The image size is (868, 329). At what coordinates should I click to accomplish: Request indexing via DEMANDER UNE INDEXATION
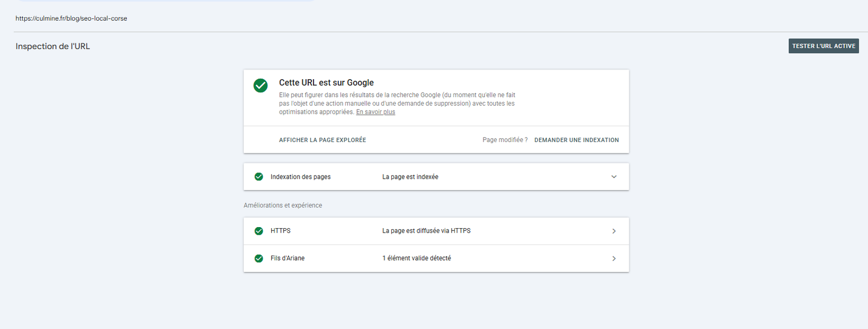(577, 140)
